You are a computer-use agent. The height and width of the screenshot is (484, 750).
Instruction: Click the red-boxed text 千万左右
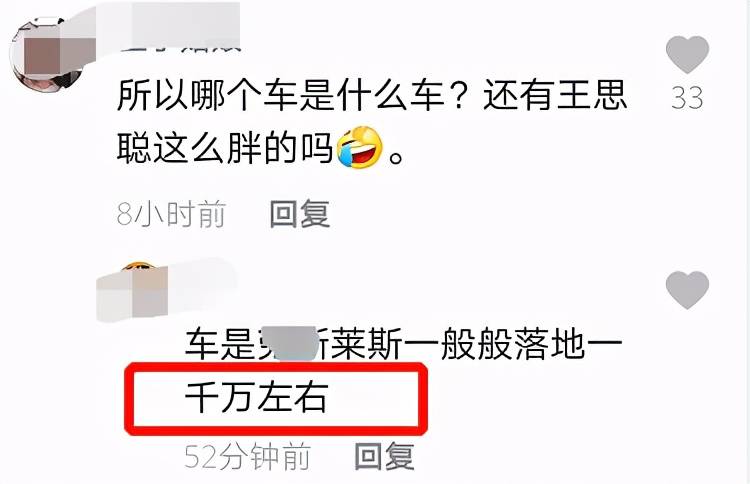click(x=257, y=397)
